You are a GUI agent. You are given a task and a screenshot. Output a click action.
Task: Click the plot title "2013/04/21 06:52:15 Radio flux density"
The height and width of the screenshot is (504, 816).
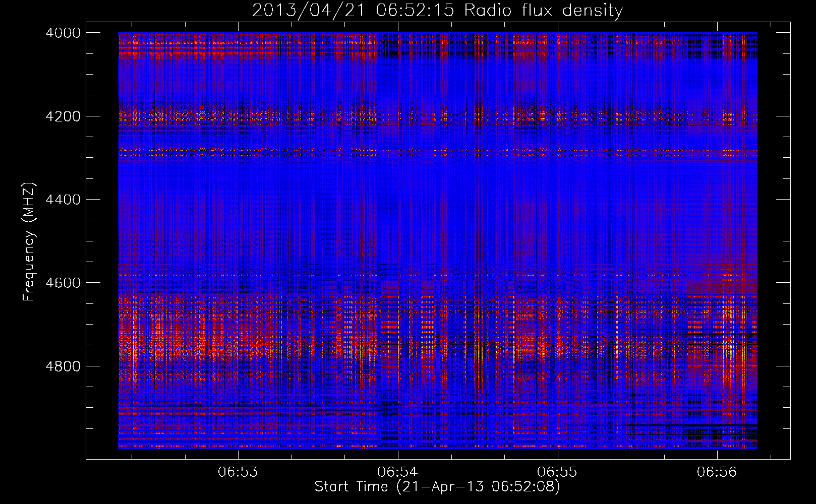coord(437,11)
